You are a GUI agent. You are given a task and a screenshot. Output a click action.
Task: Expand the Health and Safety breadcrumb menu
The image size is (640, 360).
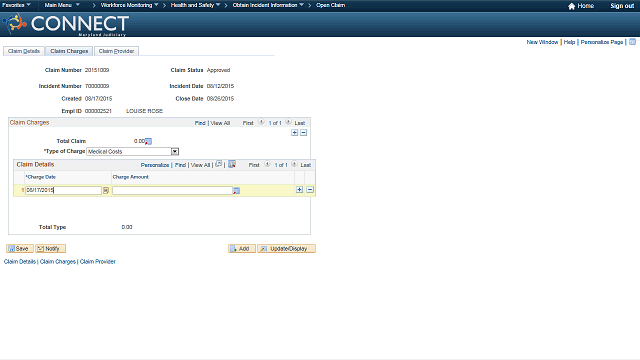click(195, 5)
